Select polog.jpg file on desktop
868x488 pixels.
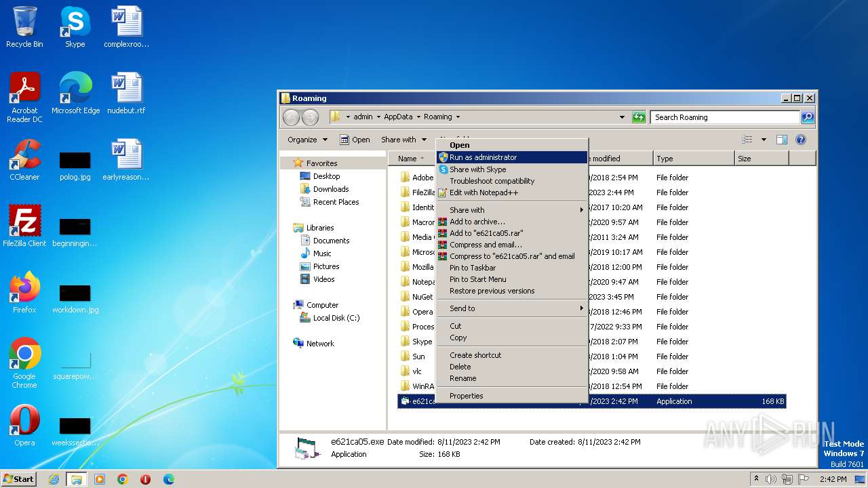coord(75,165)
